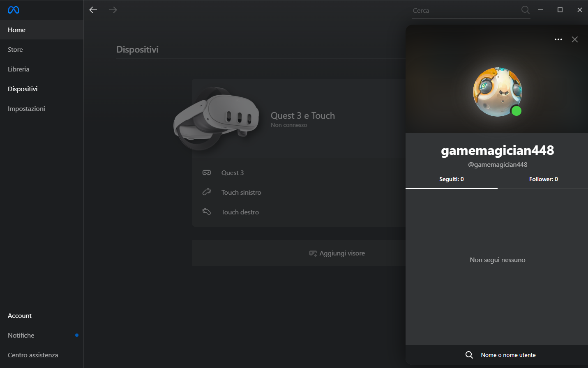The image size is (588, 368).
Task: Click the Dispositivi page heading
Action: [137, 49]
